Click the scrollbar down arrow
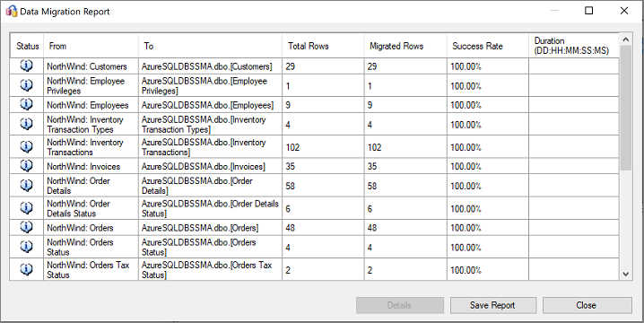The width and height of the screenshot is (644, 323). (x=625, y=274)
